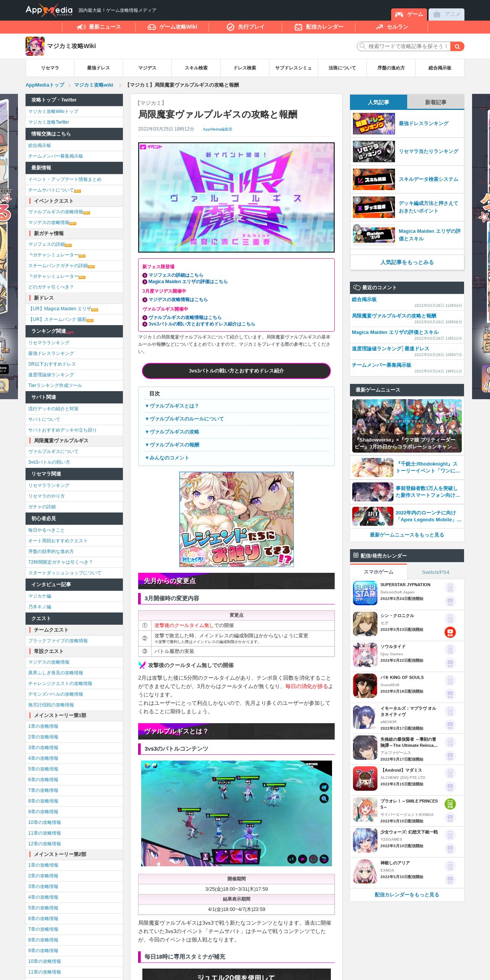Select the 新着記事 tab
Image resolution: width=490 pixels, height=980 pixels.
click(x=436, y=102)
